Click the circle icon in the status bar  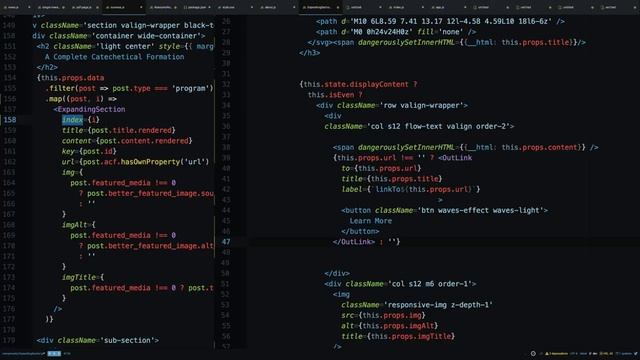click(533, 353)
